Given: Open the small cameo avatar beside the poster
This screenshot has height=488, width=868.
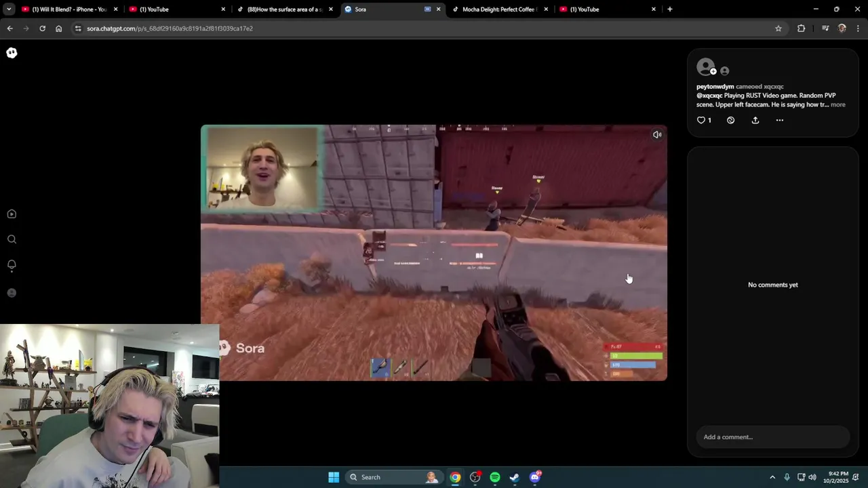Looking at the screenshot, I should point(724,70).
